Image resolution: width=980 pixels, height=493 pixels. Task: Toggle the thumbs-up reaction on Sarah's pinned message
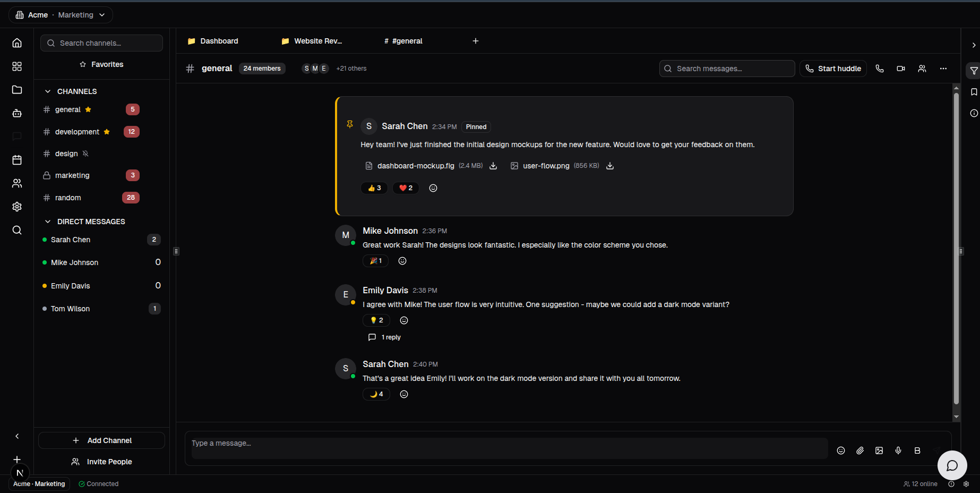point(374,188)
